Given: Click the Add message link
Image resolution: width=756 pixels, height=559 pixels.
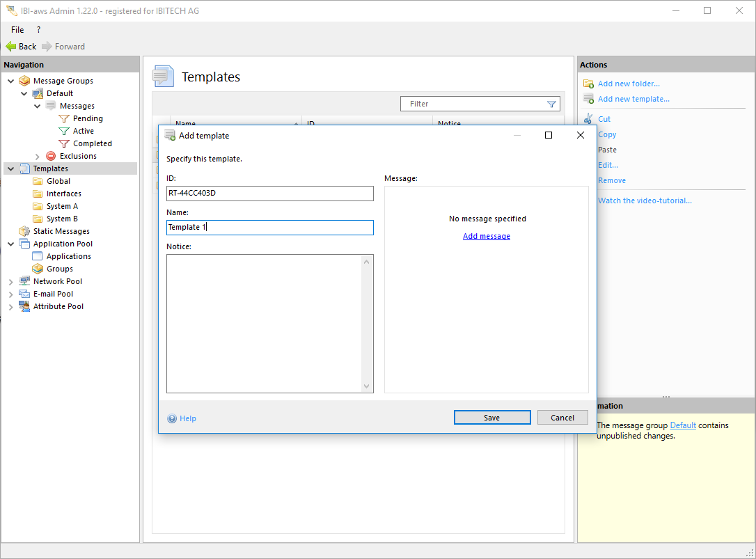Looking at the screenshot, I should coord(486,237).
